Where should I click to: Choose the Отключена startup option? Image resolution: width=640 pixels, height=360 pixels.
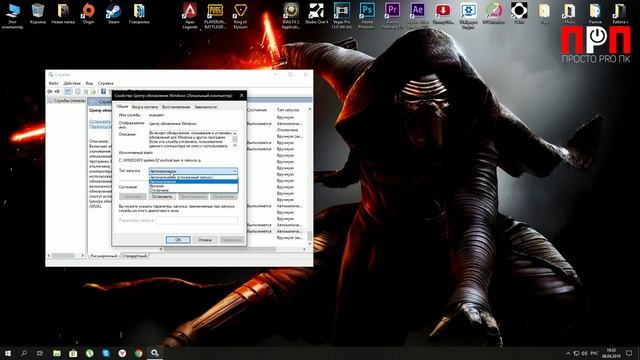193,190
